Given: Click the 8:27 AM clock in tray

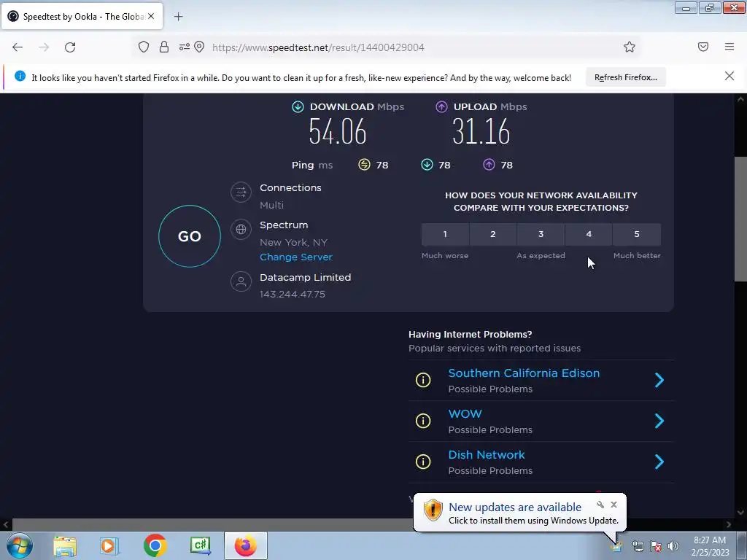Looking at the screenshot, I should pos(710,540).
